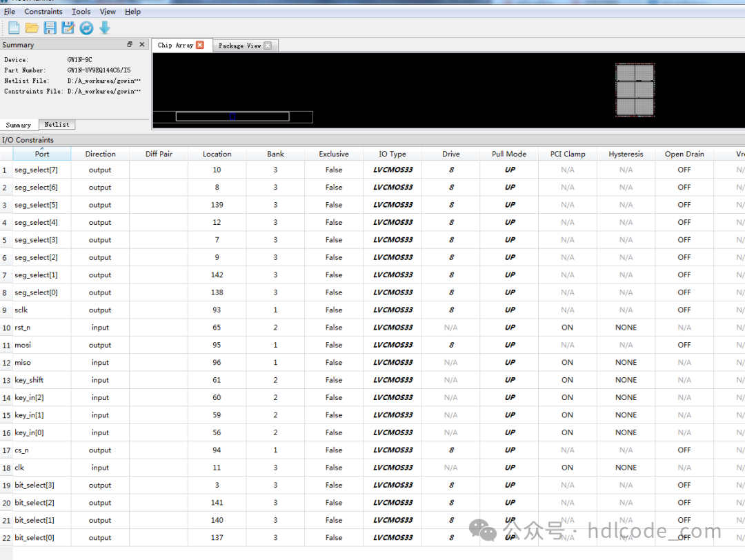
Task: Select the clk port cell
Action: pos(42,468)
